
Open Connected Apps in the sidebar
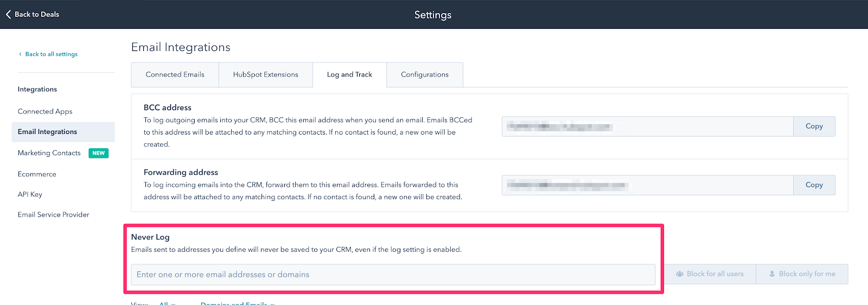pyautogui.click(x=45, y=111)
